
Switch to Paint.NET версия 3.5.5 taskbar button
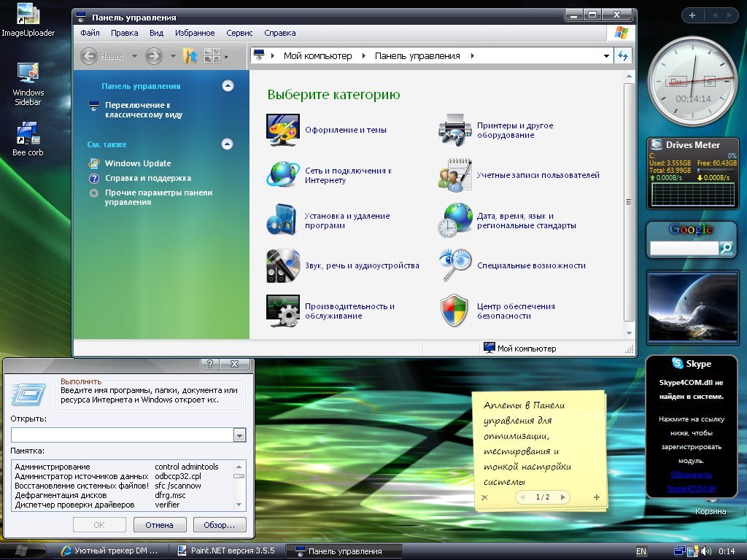click(228, 551)
